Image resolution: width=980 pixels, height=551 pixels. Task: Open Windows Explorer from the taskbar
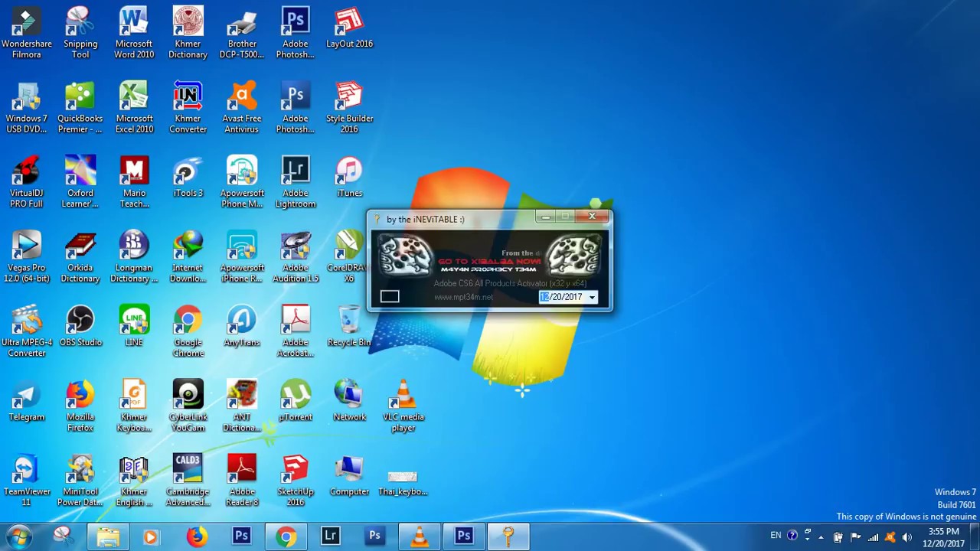click(x=108, y=537)
